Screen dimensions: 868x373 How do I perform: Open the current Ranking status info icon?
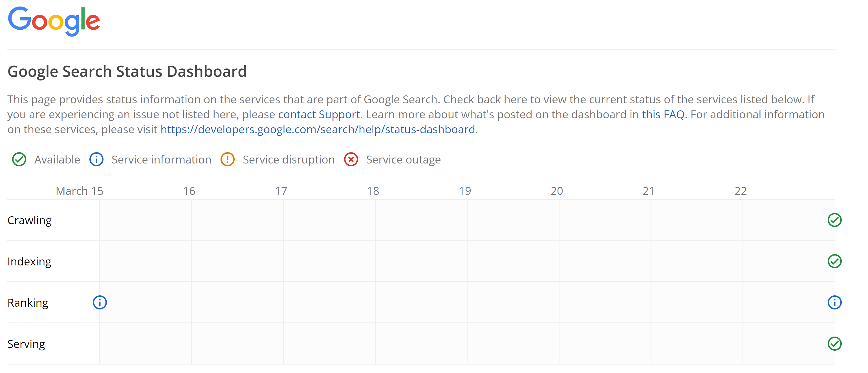pyautogui.click(x=834, y=302)
